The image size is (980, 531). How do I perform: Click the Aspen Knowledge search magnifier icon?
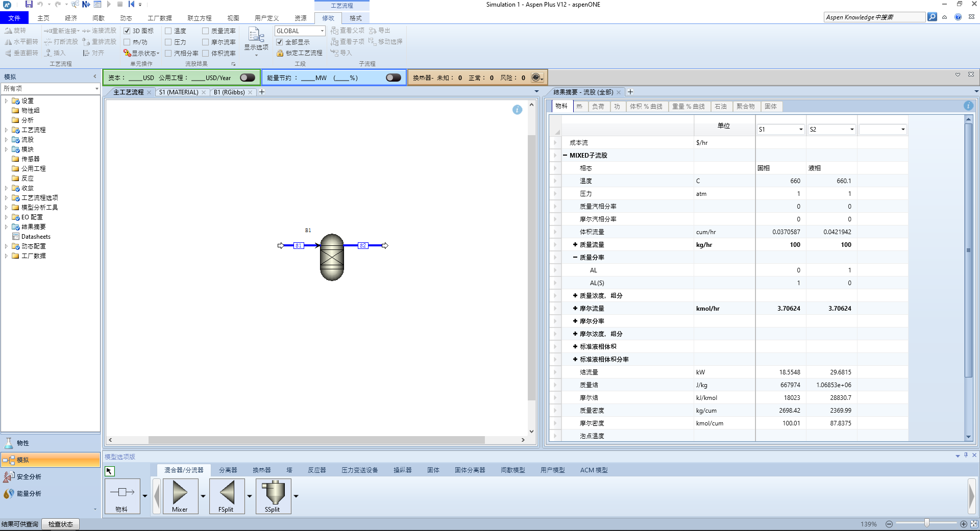(932, 17)
